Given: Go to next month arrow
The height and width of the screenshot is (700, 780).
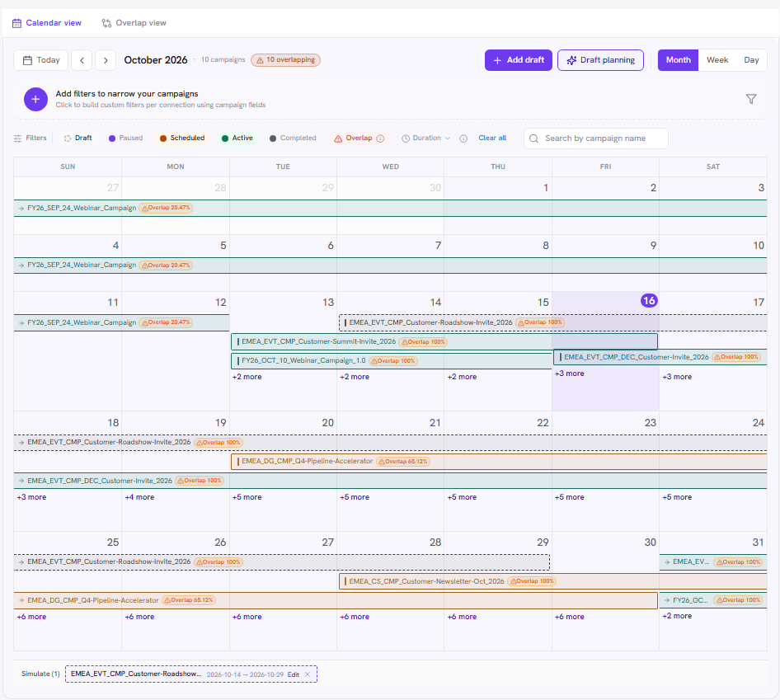Looking at the screenshot, I should pos(106,60).
